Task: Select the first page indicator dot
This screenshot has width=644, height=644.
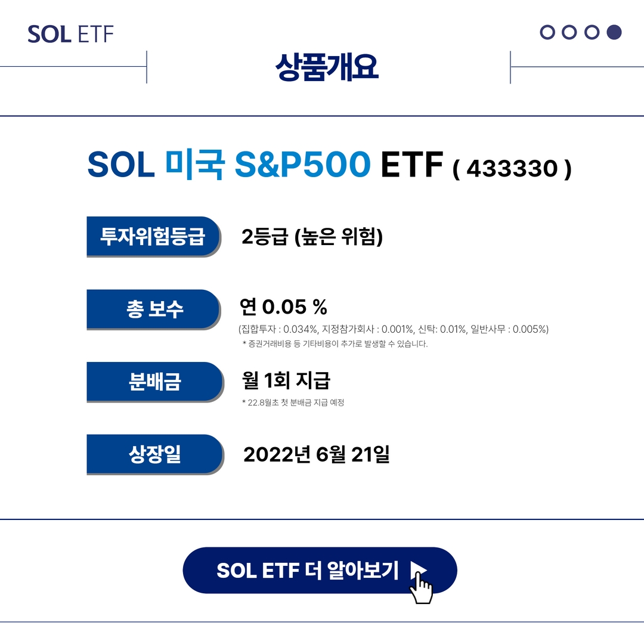Action: tap(547, 32)
